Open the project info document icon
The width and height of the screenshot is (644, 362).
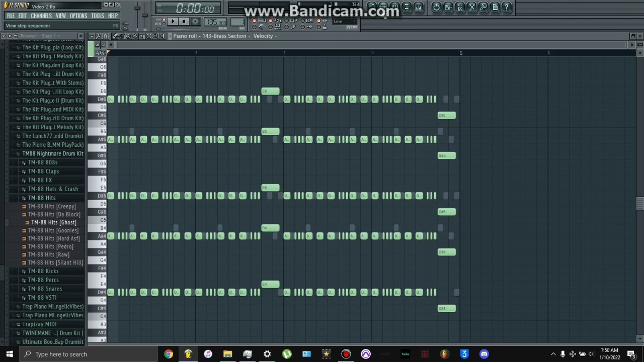495,7
